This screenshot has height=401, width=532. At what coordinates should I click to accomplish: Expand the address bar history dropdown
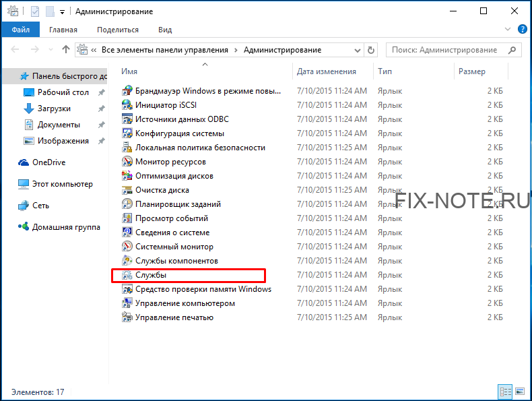358,51
